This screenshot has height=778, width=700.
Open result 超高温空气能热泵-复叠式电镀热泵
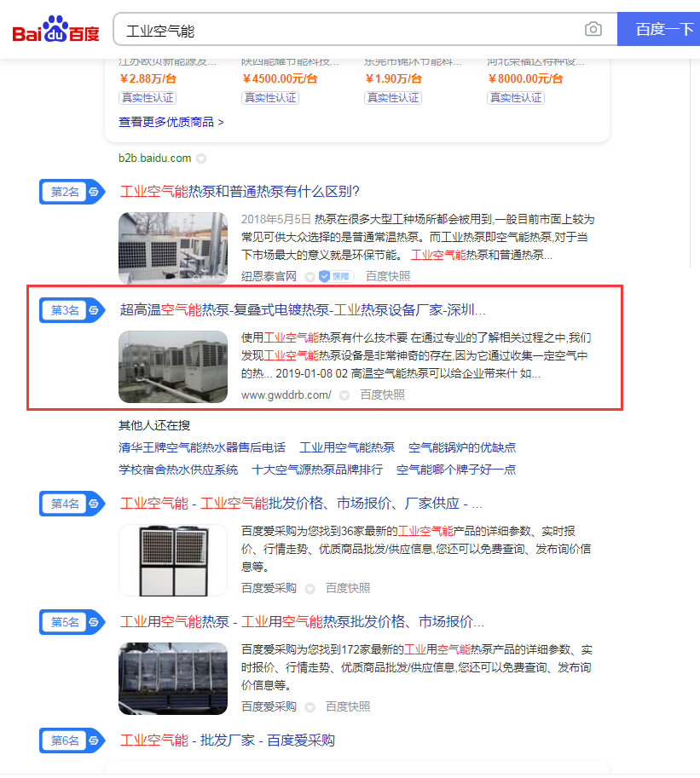tap(303, 310)
